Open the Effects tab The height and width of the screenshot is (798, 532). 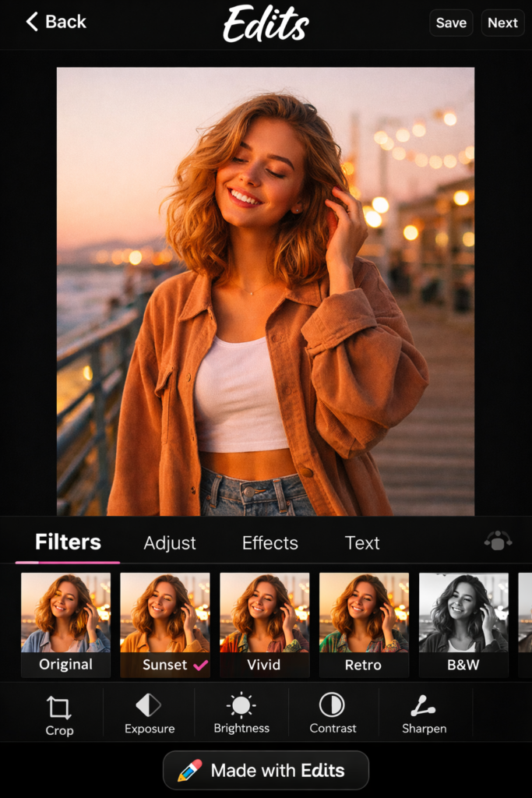coord(270,543)
